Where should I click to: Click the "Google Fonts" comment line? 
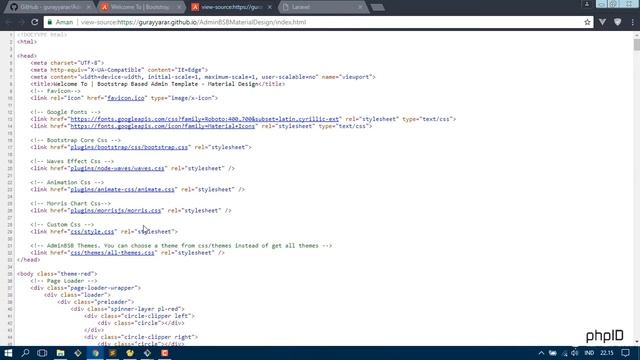click(65, 112)
